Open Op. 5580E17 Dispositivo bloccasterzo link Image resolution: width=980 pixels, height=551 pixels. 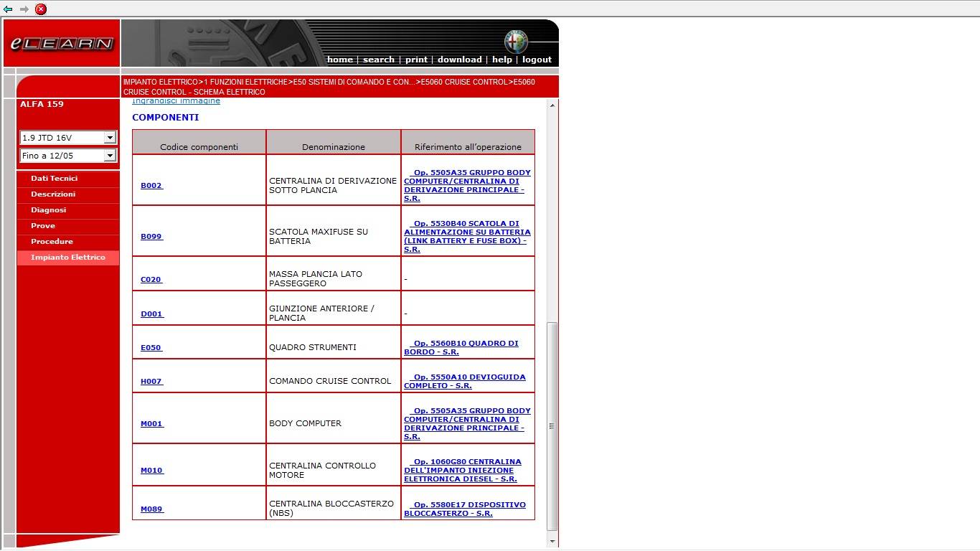[x=465, y=509]
